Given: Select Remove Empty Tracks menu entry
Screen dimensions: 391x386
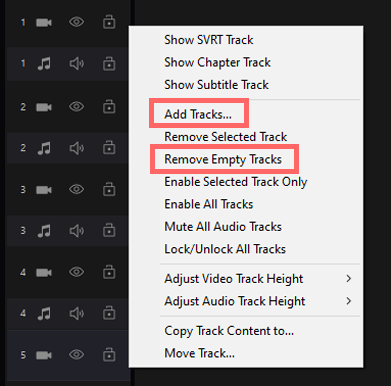Looking at the screenshot, I should click(223, 159).
